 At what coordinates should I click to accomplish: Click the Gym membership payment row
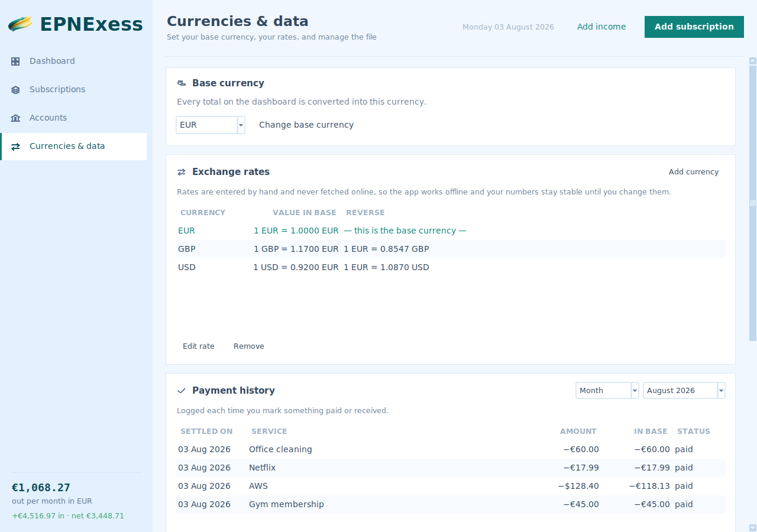tap(451, 504)
